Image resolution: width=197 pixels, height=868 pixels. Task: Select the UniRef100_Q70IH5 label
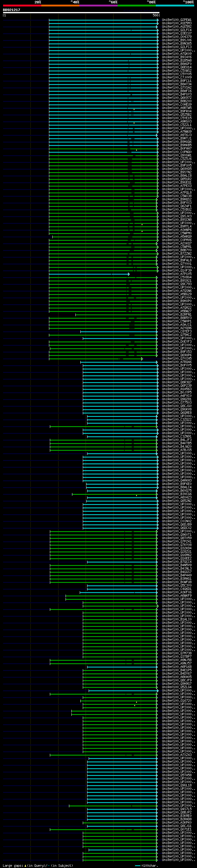(176, 358)
